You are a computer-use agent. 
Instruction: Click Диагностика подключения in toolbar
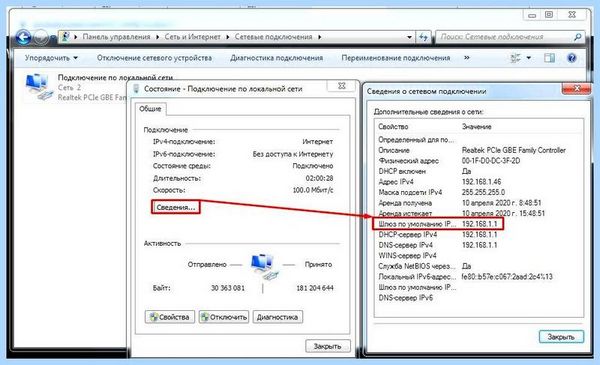pyautogui.click(x=277, y=58)
